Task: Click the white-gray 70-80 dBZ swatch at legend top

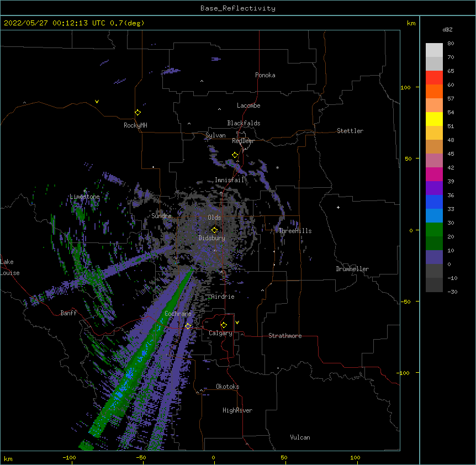Action: click(x=434, y=50)
